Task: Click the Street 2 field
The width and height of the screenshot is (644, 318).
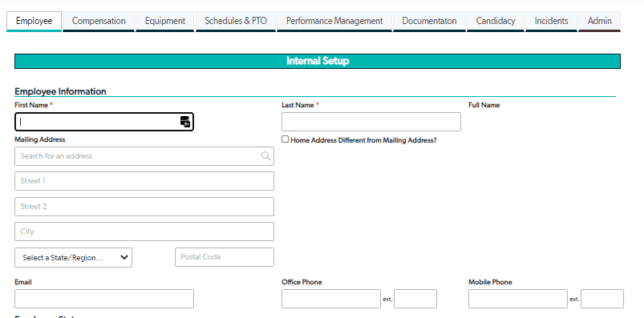Action: coord(144,207)
